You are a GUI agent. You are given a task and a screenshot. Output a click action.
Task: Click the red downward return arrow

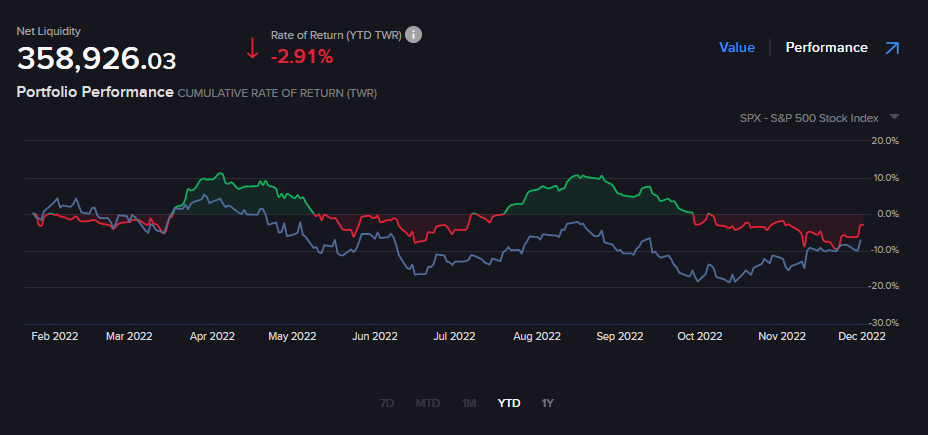pyautogui.click(x=252, y=47)
